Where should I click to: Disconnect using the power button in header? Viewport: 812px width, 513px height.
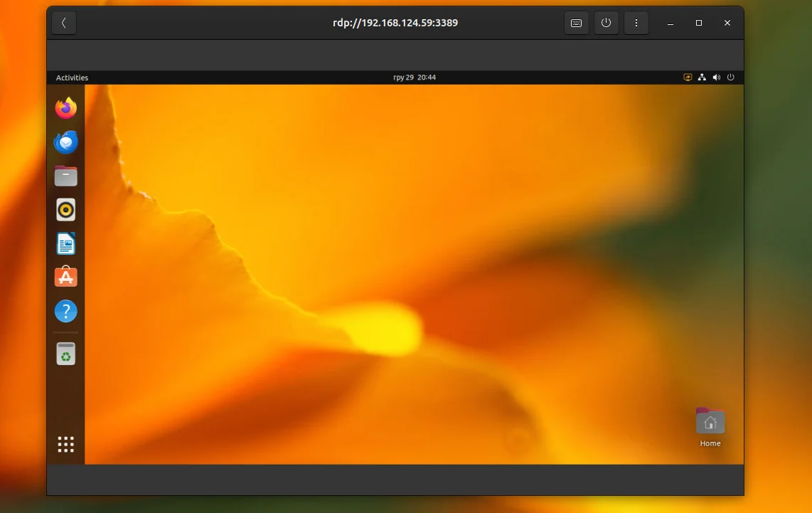pyautogui.click(x=606, y=23)
